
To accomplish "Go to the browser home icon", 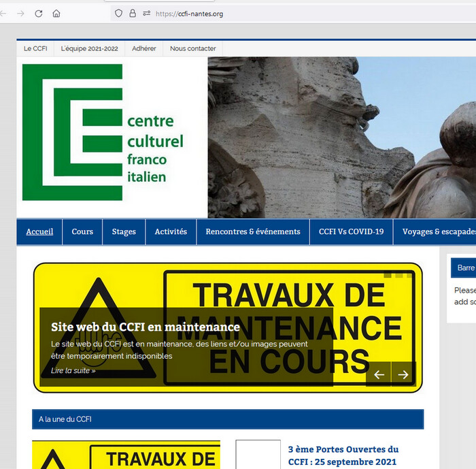I will pos(56,14).
